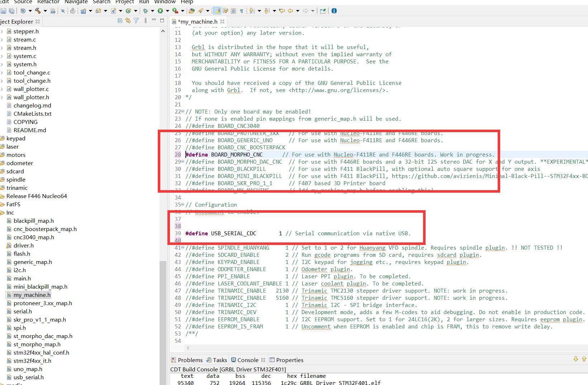Open usb_serial.h in Project Explorer

(28, 377)
